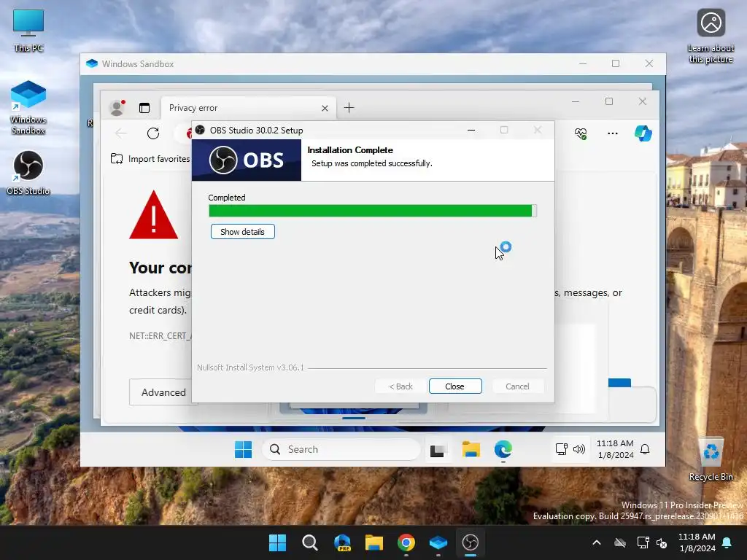Screen dimensions: 747x560
Task: Open Windows Sandbox desktop shortcut
Action: point(28,108)
